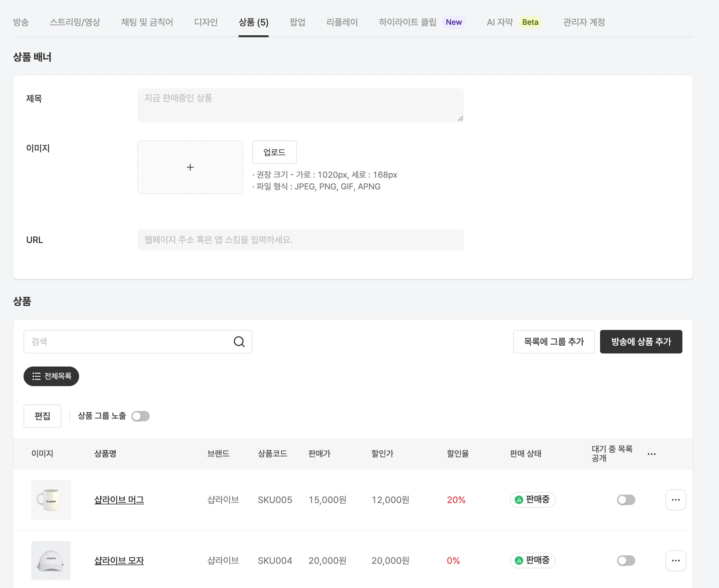Switch to 리플레이 tab
This screenshot has width=719, height=588.
(x=342, y=22)
